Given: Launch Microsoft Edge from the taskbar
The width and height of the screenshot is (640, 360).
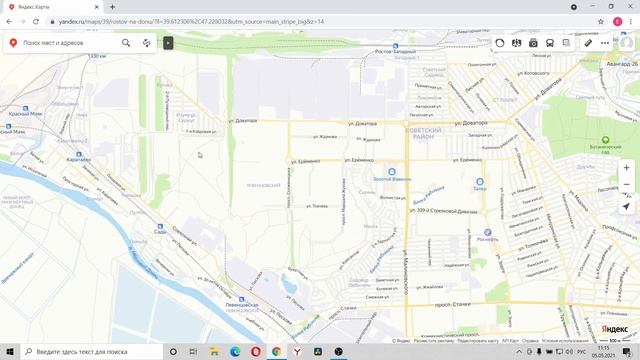Looking at the screenshot, I should point(235,351).
